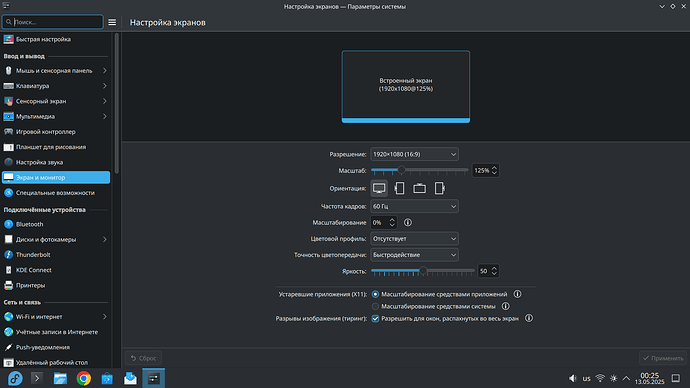Viewport: 690px width, 388px height.
Task: Open Remote desktop (Удалённый рабочий стол) settings
Action: [x=56, y=362]
